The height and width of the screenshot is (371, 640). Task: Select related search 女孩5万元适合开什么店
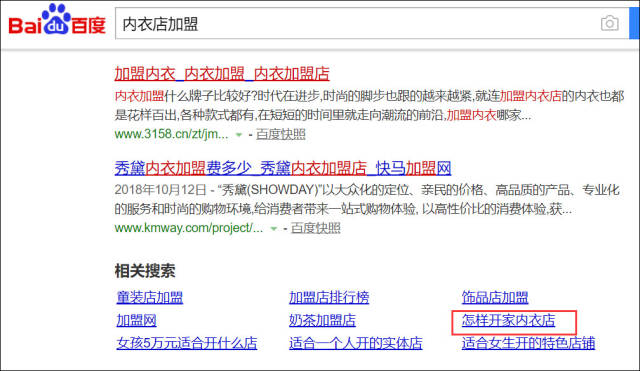point(187,343)
